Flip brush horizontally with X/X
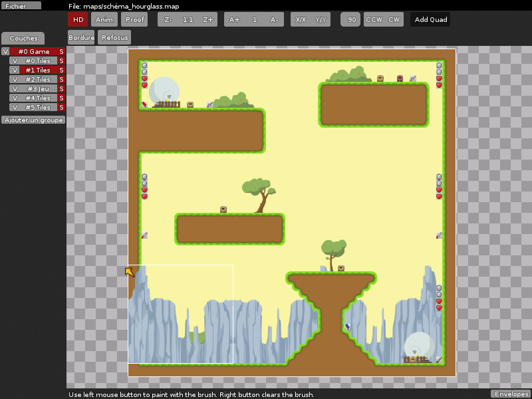 coord(301,20)
